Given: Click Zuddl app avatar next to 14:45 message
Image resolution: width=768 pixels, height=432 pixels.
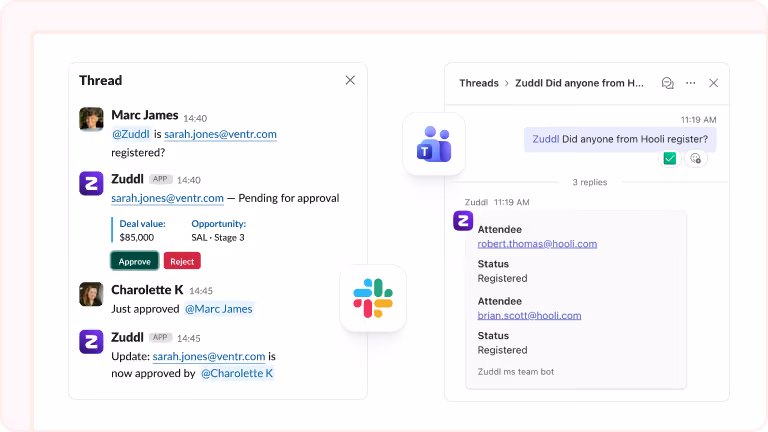Looking at the screenshot, I should coord(91,341).
